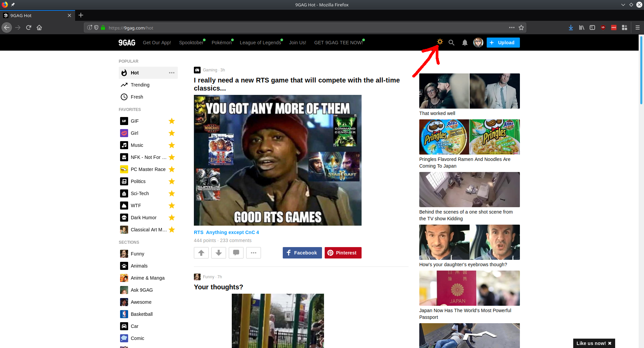Open the Basketball section icon
Image resolution: width=644 pixels, height=348 pixels.
124,314
